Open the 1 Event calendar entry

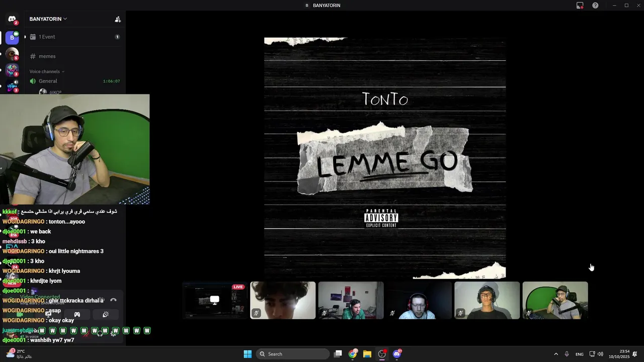[x=74, y=37]
